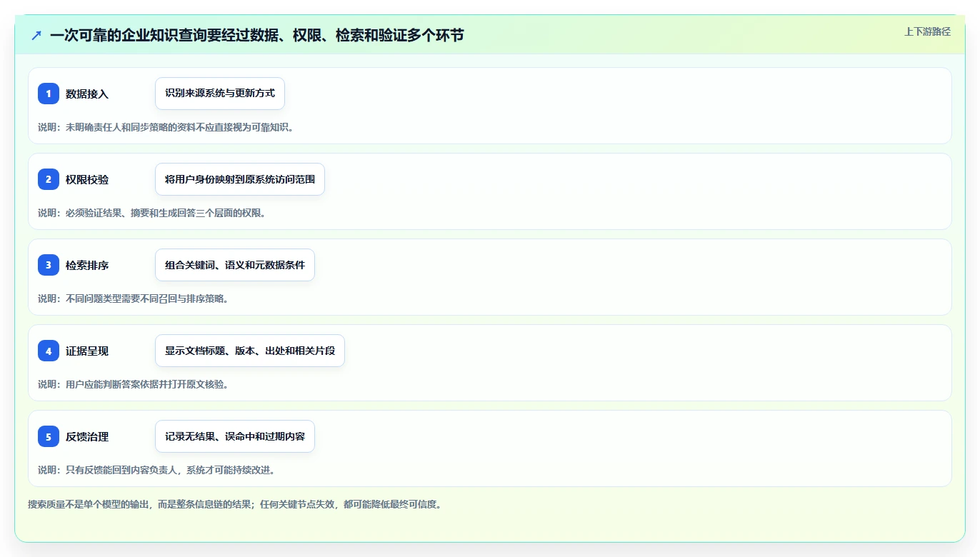
Task: Select the 权限校验 step title
Action: tap(87, 179)
